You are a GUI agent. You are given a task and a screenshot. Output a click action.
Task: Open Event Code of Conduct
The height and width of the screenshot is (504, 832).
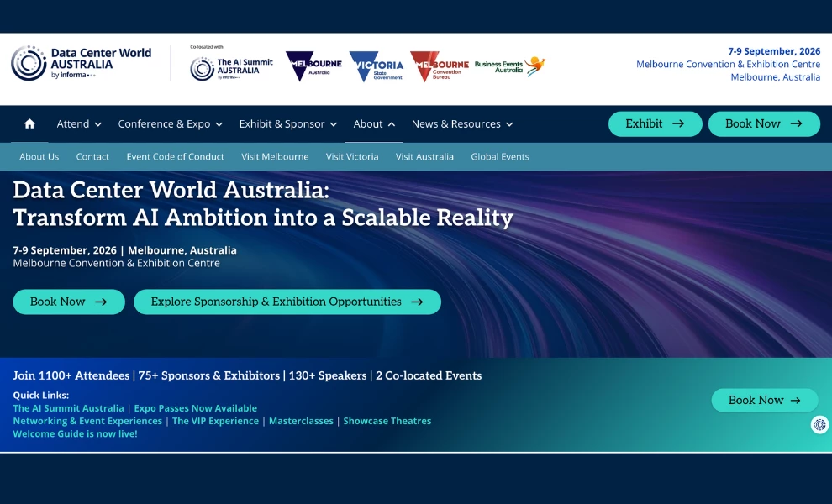pyautogui.click(x=175, y=156)
